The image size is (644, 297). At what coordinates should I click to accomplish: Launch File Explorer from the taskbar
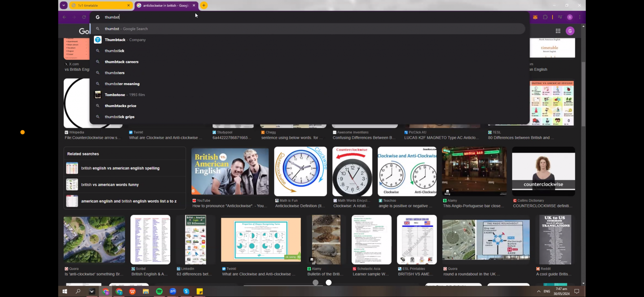pyautogui.click(x=146, y=291)
